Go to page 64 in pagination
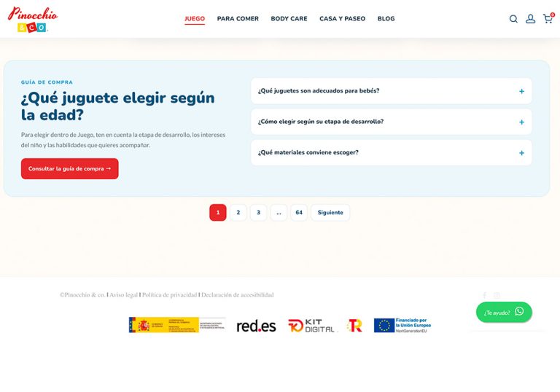This screenshot has width=560, height=392. (x=299, y=213)
